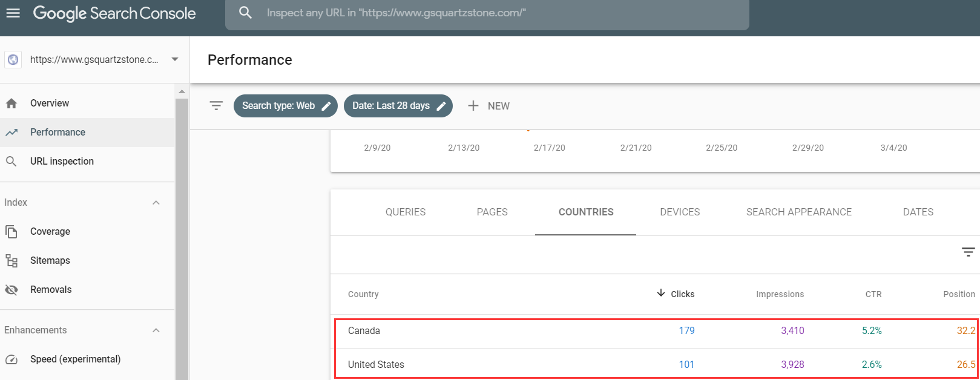
Task: Open table filter rows icon
Action: tap(968, 252)
